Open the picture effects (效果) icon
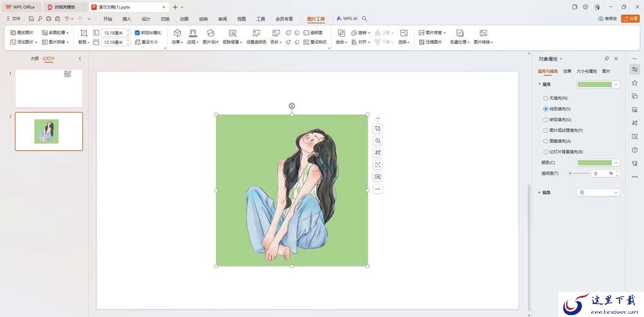 coord(177,33)
